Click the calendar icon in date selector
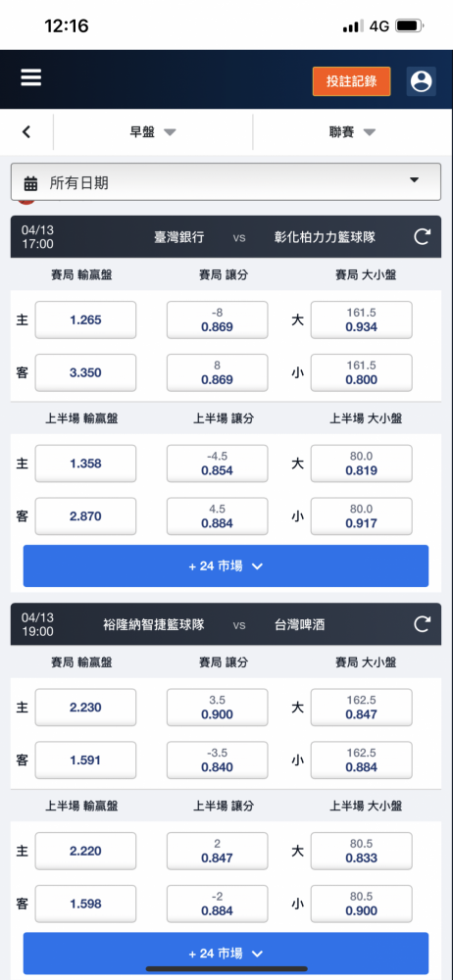The image size is (453, 980). (x=30, y=183)
